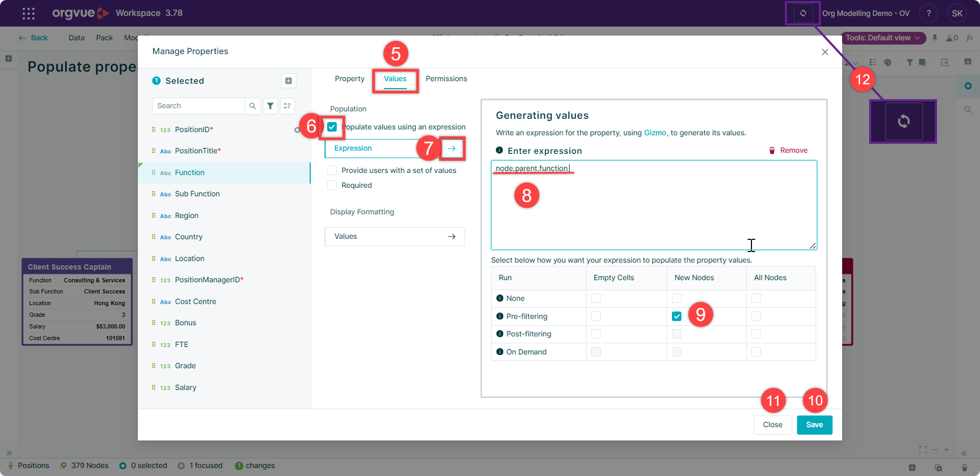Click the export arrow icon
The image size is (980, 476).
tap(945, 62)
